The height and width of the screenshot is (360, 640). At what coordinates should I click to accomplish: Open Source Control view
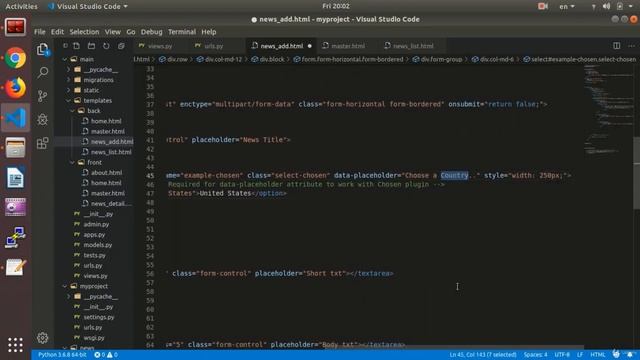pos(42,96)
